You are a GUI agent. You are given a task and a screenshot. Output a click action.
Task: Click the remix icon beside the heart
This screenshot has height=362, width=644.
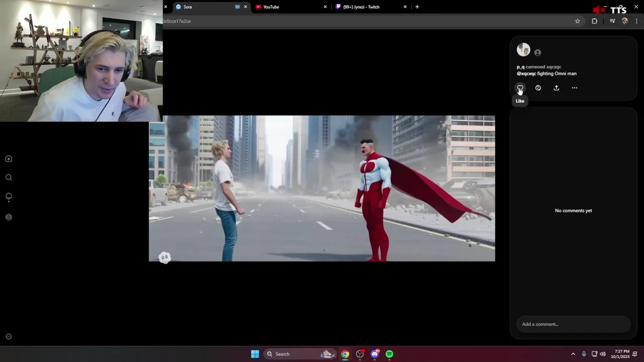538,88
